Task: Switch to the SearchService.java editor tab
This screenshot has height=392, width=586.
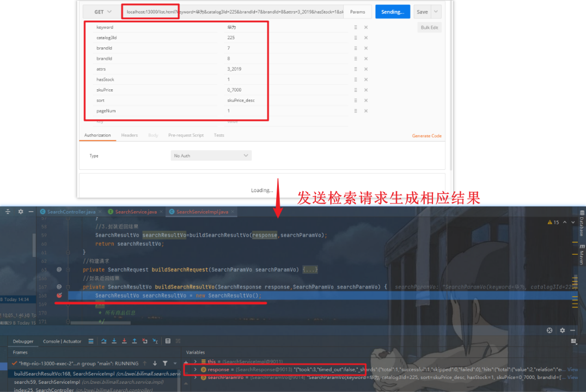Action: [135, 212]
